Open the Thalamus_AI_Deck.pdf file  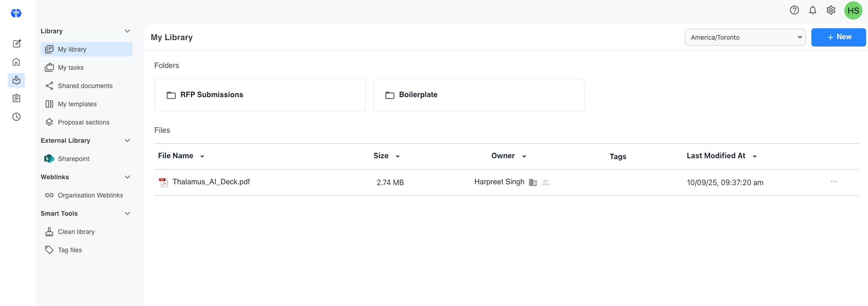[211, 182]
